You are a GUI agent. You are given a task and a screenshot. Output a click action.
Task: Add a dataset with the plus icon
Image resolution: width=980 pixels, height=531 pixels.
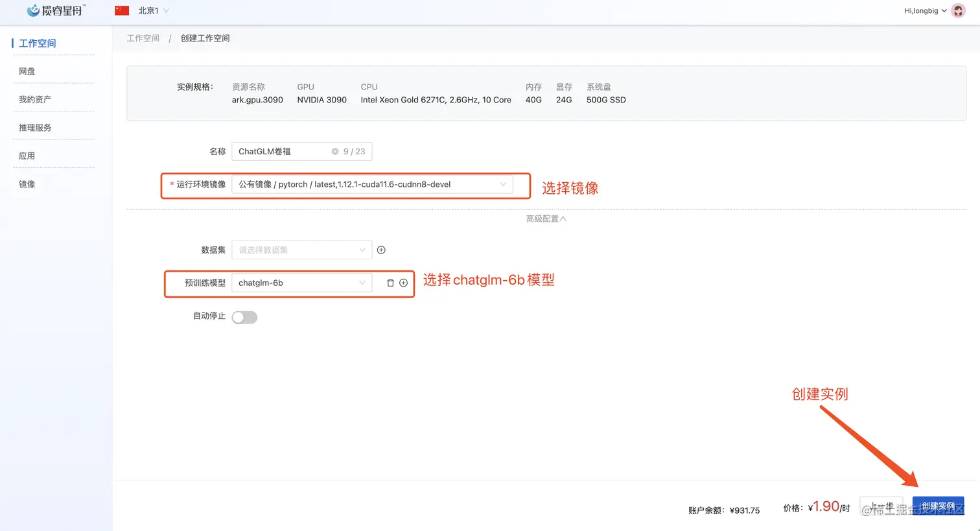pos(381,250)
